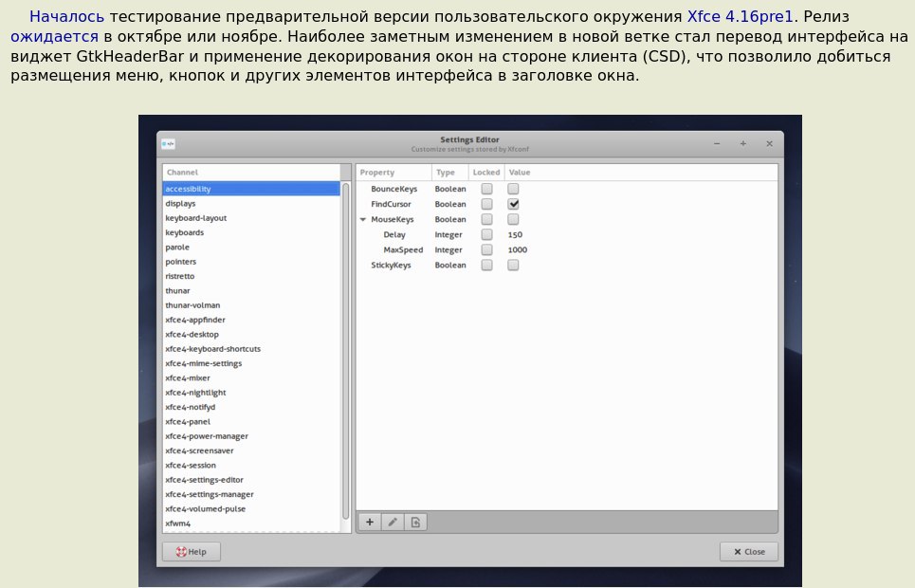Select the displays channel

click(x=251, y=203)
